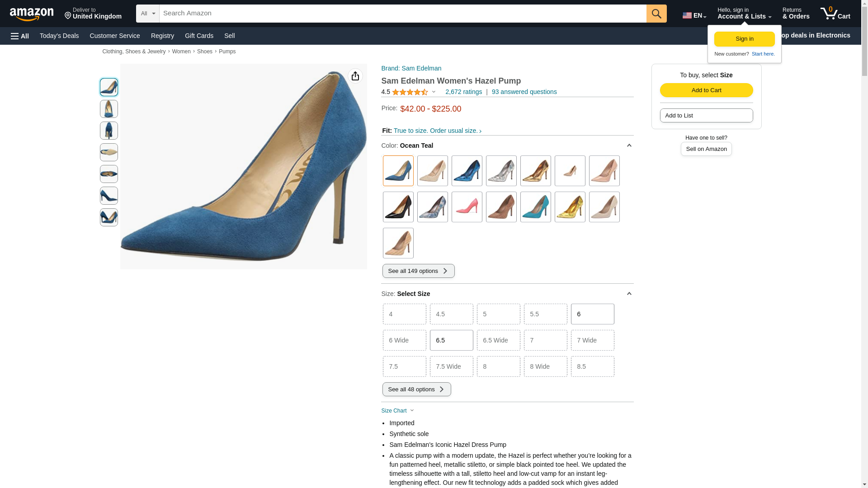This screenshot has height=488, width=868.
Task: Select size 6.5
Action: (451, 340)
